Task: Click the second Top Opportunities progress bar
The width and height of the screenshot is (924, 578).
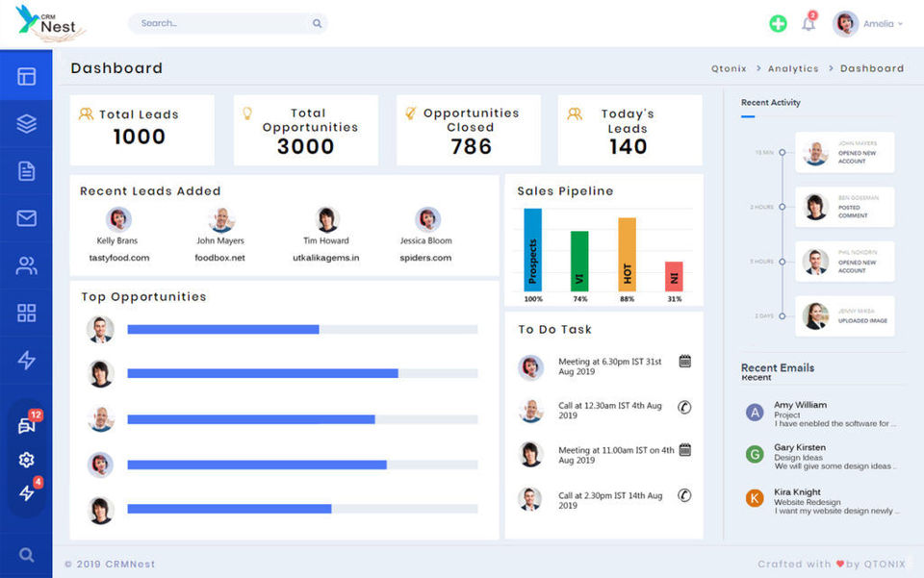Action: [302, 373]
